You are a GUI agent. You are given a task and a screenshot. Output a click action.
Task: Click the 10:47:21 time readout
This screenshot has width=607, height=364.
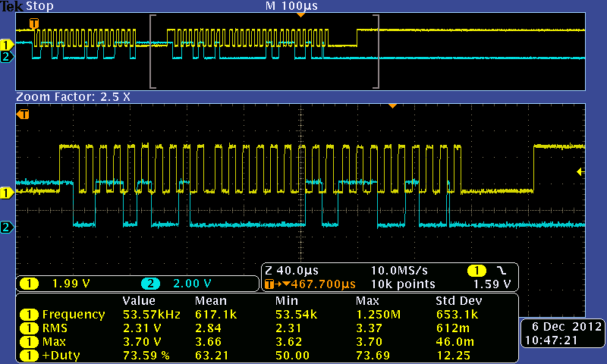[551, 340]
